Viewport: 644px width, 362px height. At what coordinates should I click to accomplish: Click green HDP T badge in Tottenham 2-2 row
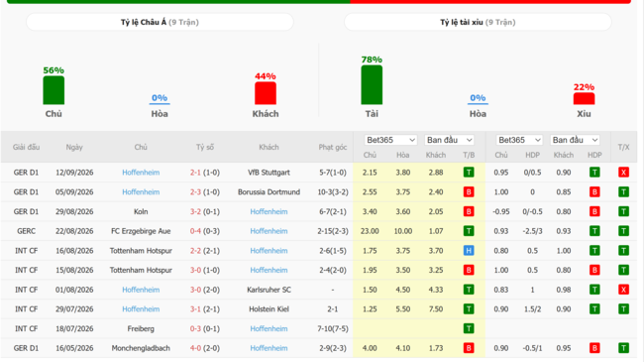(594, 251)
